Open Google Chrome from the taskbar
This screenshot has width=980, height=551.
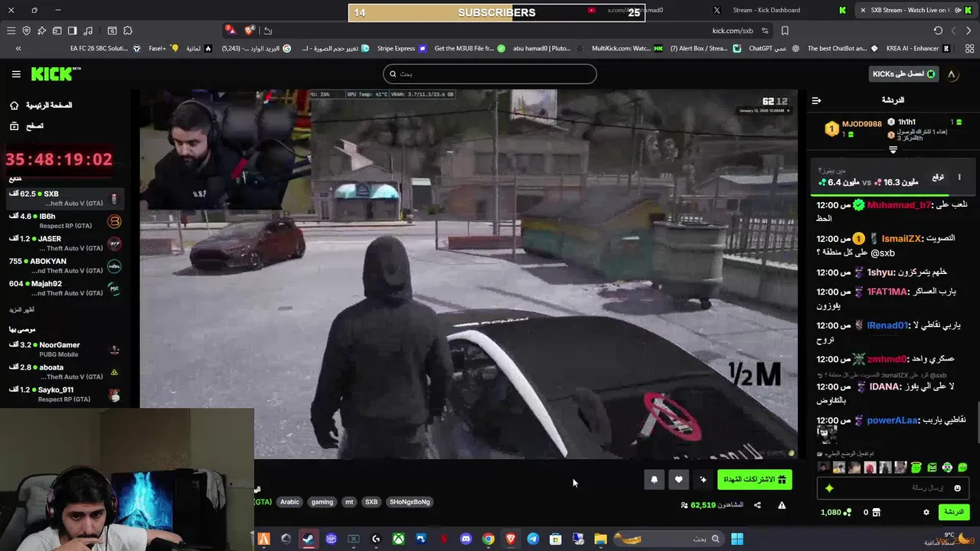click(x=488, y=539)
